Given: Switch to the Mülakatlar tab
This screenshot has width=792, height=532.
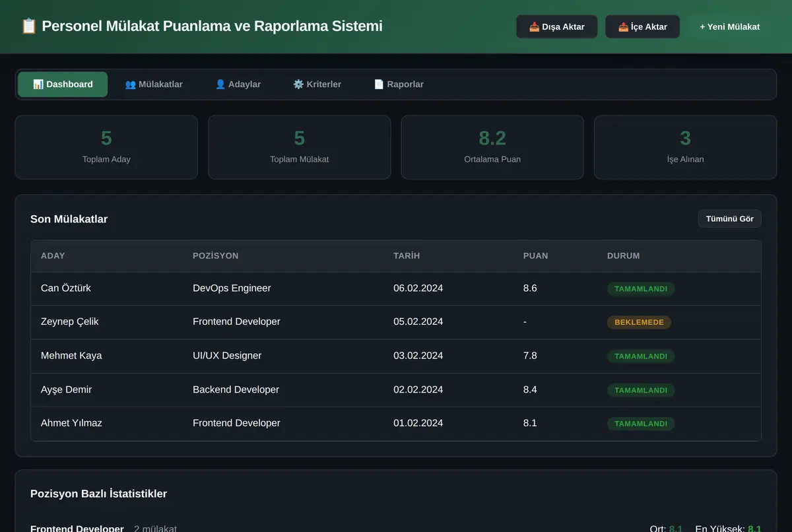Looking at the screenshot, I should point(154,84).
